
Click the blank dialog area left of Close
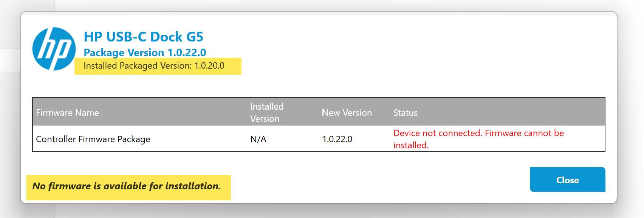tap(378, 180)
